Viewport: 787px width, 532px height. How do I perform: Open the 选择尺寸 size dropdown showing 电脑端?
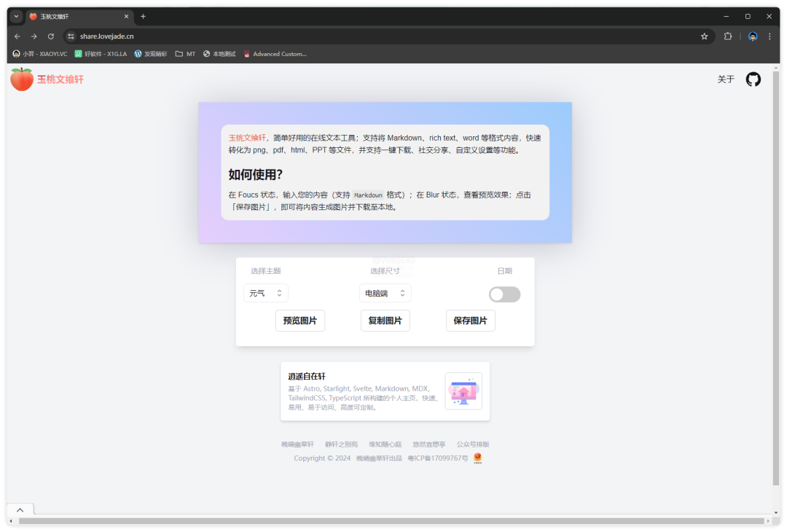[x=385, y=292]
